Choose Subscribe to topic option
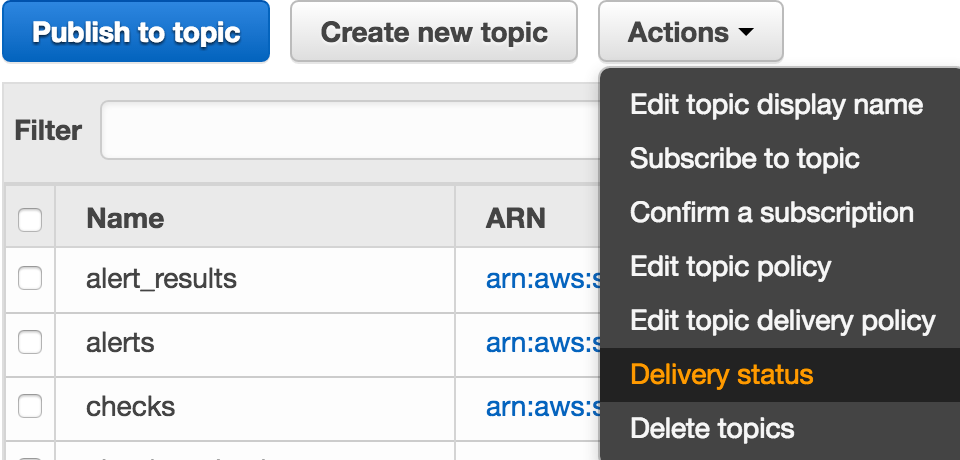 click(x=745, y=159)
